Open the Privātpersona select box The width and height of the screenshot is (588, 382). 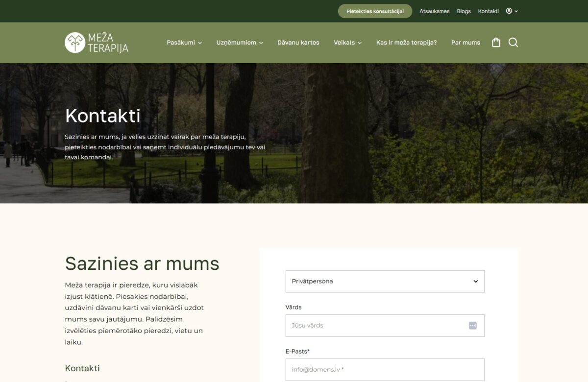(385, 281)
